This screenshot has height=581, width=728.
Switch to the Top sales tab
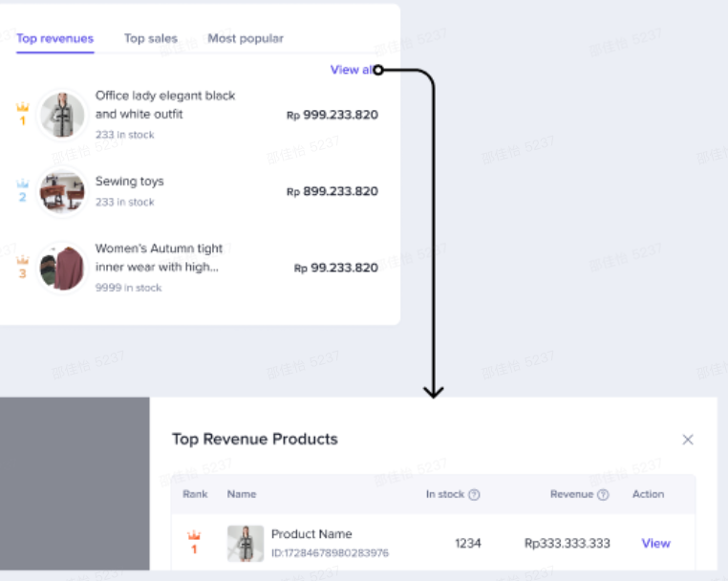(x=150, y=39)
